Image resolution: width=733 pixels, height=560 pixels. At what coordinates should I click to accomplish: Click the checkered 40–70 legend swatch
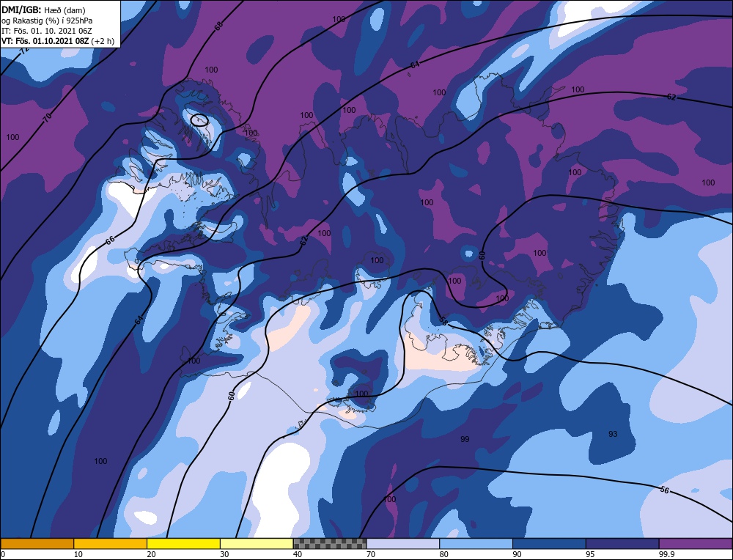[330, 544]
